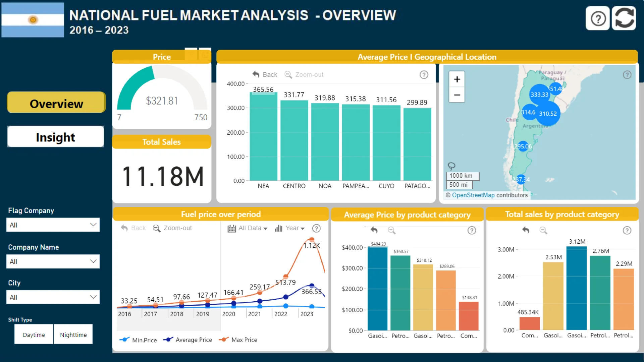Click the 2.76M sales bar

(600, 293)
